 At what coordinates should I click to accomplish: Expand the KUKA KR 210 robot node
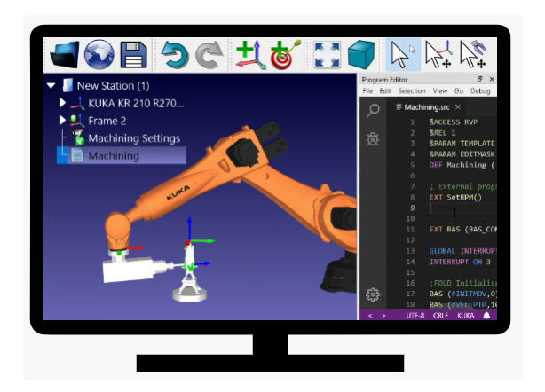point(63,103)
